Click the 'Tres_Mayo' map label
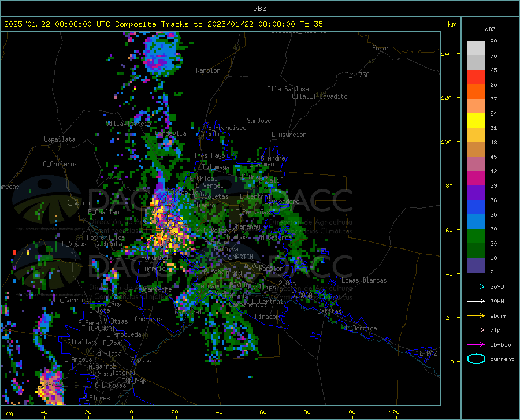The width and height of the screenshot is (520, 420). [x=209, y=155]
